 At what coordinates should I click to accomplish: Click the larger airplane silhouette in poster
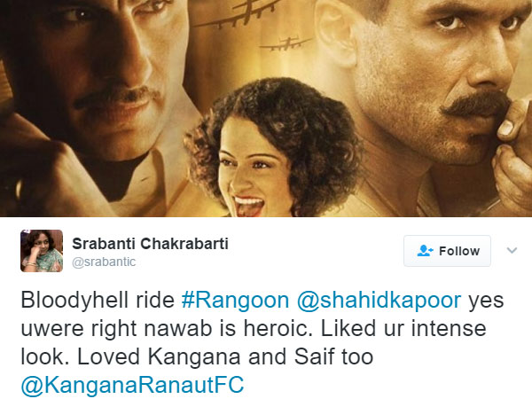point(239,13)
